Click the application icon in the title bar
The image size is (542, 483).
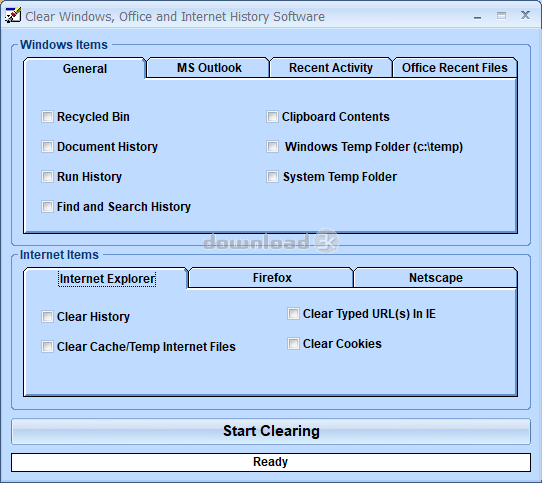click(13, 15)
